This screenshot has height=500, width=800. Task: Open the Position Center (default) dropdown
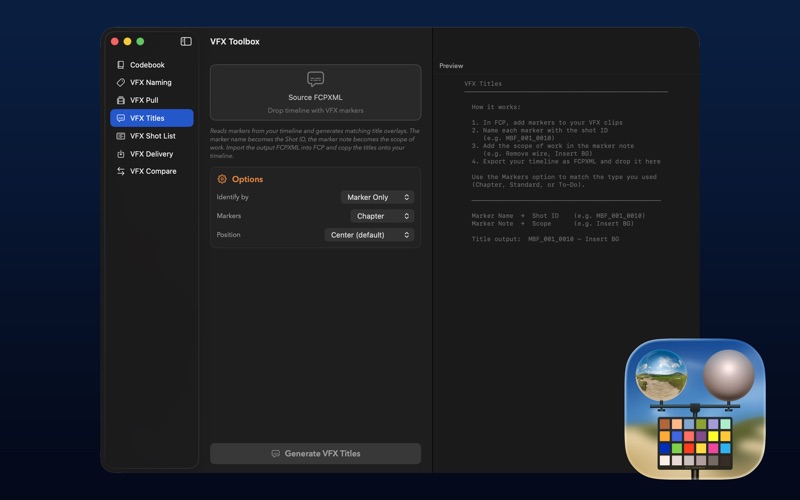[369, 235]
